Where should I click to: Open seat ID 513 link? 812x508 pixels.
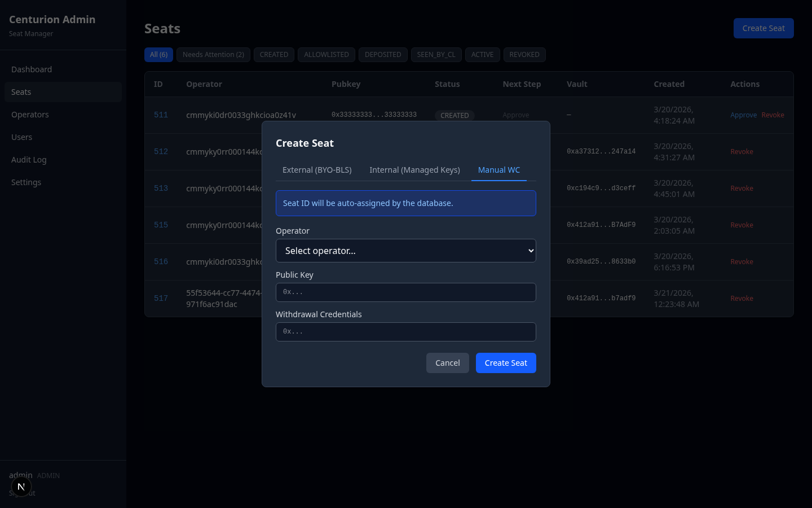(x=161, y=189)
